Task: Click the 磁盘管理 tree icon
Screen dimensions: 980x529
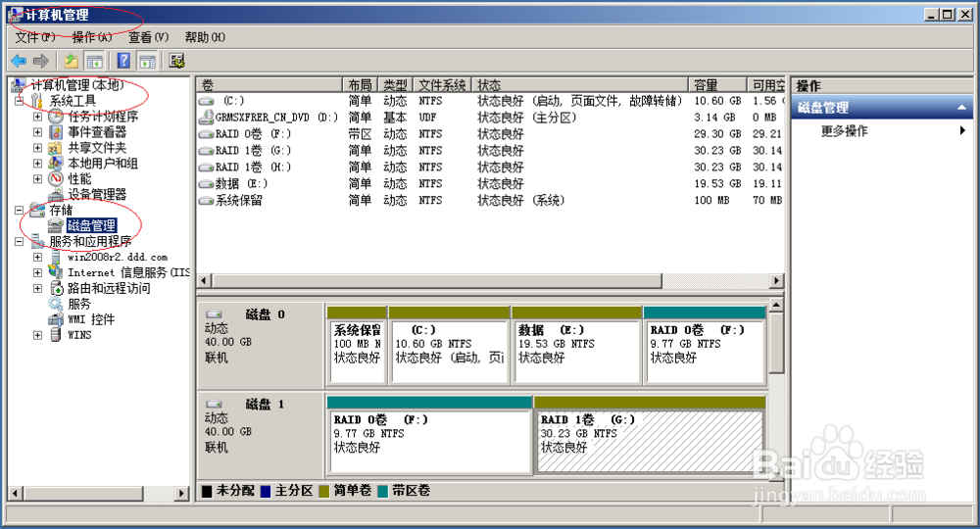Action: [56, 225]
